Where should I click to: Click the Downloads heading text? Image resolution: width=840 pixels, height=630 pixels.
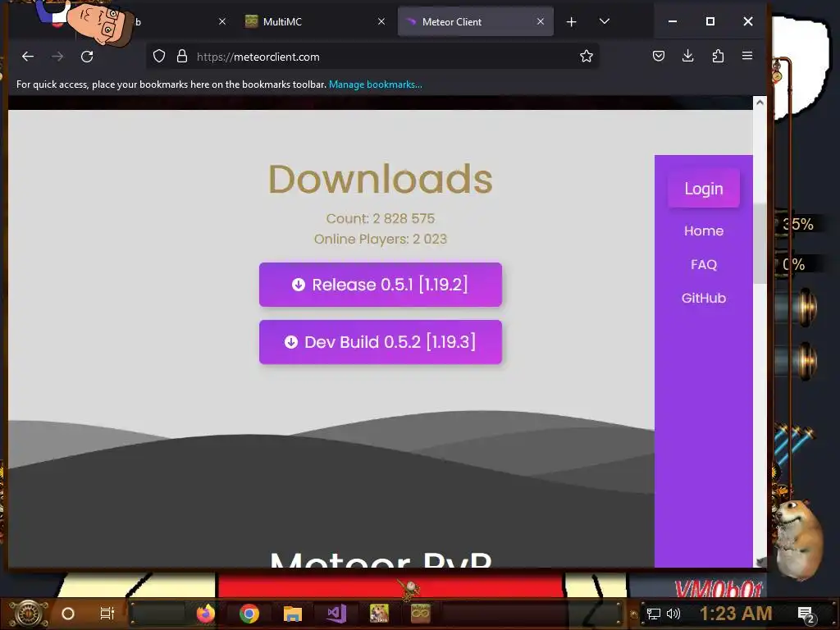point(381,179)
